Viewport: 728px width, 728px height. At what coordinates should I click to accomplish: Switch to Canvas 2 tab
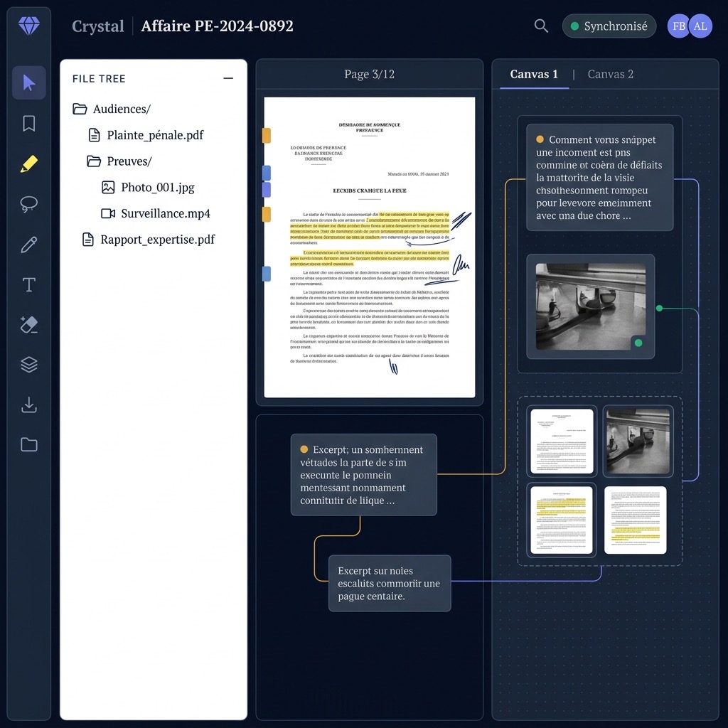click(x=610, y=74)
